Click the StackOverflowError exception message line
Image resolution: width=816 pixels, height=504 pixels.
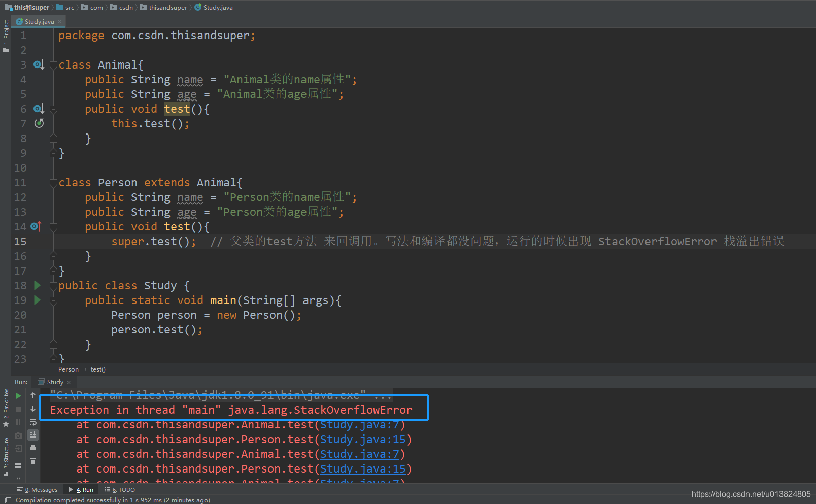pyautogui.click(x=231, y=410)
